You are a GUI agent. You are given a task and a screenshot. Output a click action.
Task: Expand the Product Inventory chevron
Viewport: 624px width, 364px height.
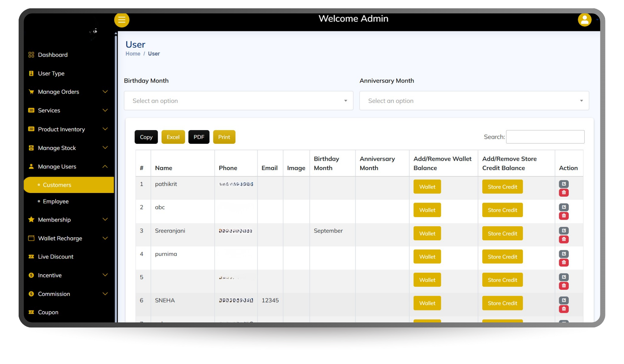pos(105,129)
